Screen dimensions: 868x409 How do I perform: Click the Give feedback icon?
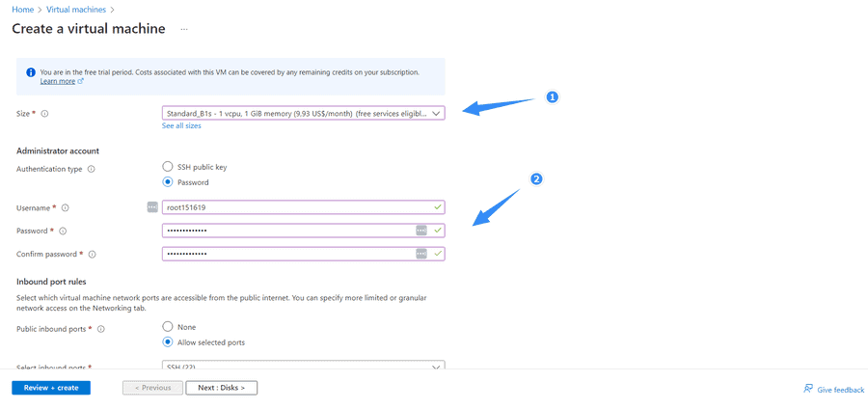click(x=808, y=389)
